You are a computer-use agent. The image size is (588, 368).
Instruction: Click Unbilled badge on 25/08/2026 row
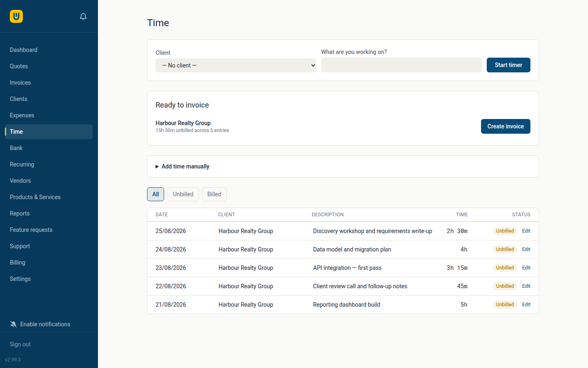505,231
